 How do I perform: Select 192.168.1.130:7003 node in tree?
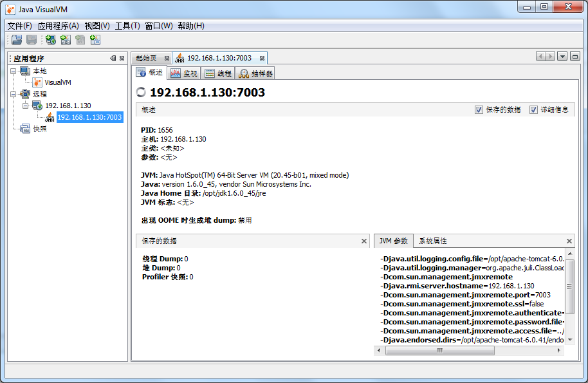(x=89, y=117)
